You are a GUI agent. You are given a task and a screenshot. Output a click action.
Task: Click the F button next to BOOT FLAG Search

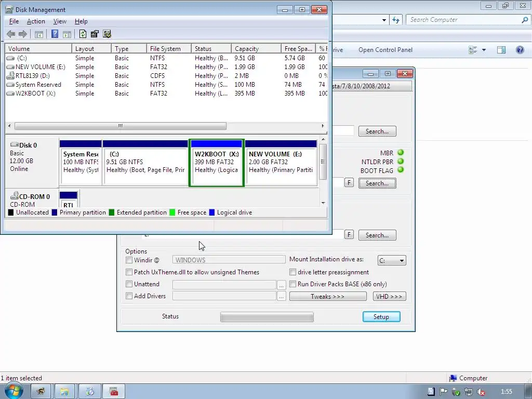click(349, 183)
